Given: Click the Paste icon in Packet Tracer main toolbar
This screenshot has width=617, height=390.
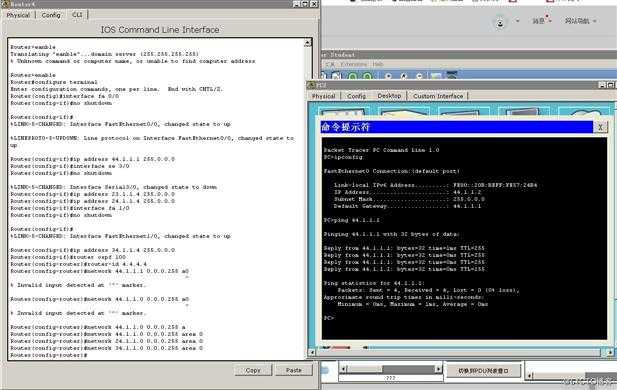Looking at the screenshot, I should [x=336, y=76].
